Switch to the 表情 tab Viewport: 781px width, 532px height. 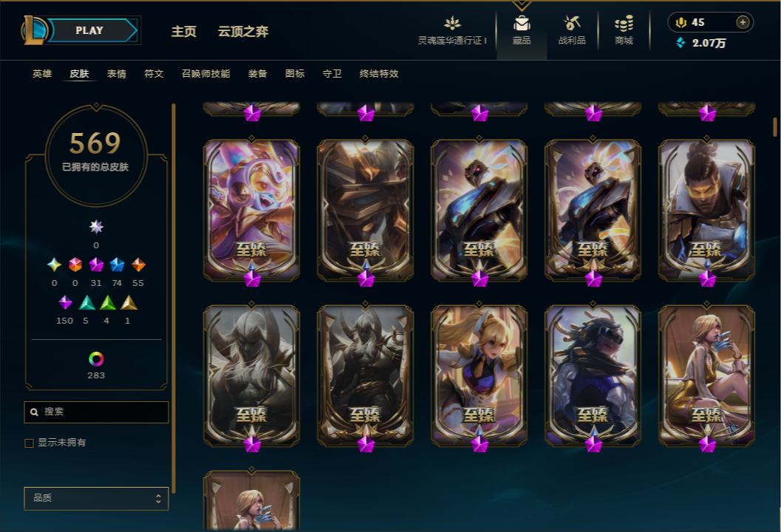coord(117,74)
